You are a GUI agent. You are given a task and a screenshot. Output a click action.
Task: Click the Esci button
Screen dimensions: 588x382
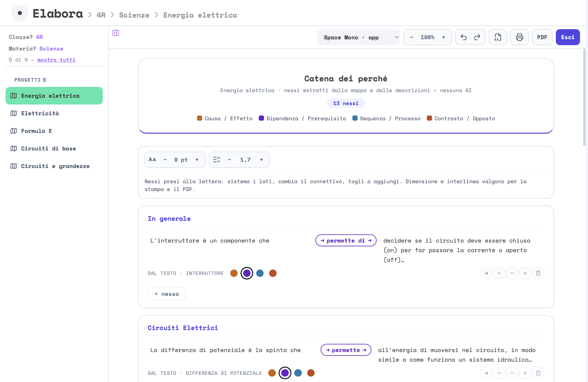568,37
